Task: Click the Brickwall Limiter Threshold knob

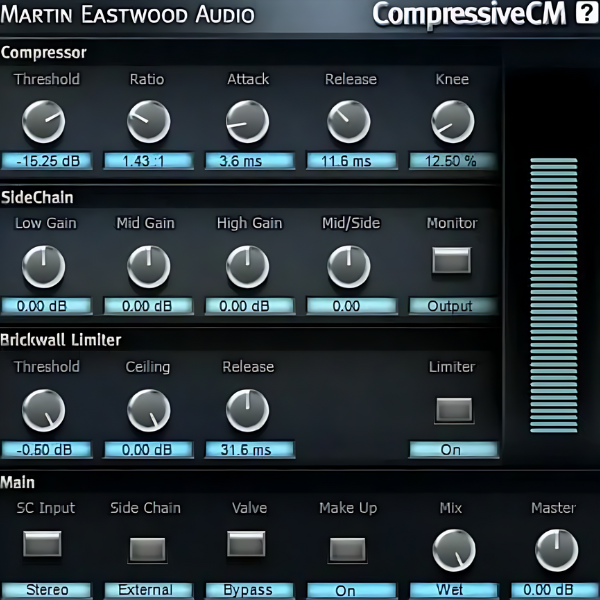Action: click(x=44, y=411)
